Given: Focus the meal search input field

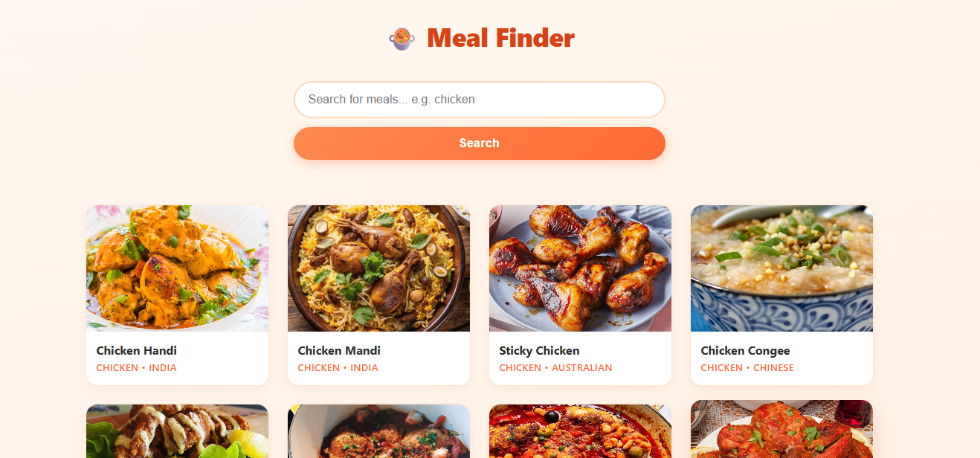Looking at the screenshot, I should [x=480, y=100].
